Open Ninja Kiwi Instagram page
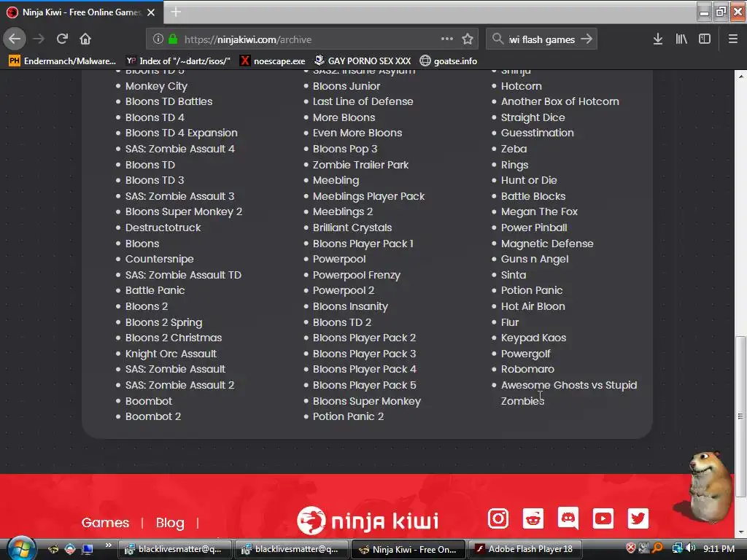Viewport: 747px width, 560px height. pos(498,518)
